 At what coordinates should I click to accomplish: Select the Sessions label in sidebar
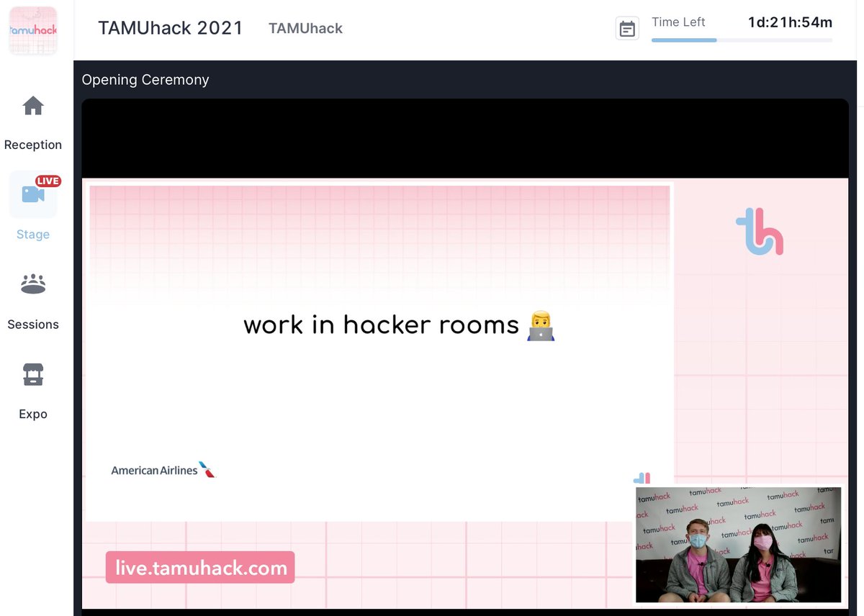coord(33,325)
